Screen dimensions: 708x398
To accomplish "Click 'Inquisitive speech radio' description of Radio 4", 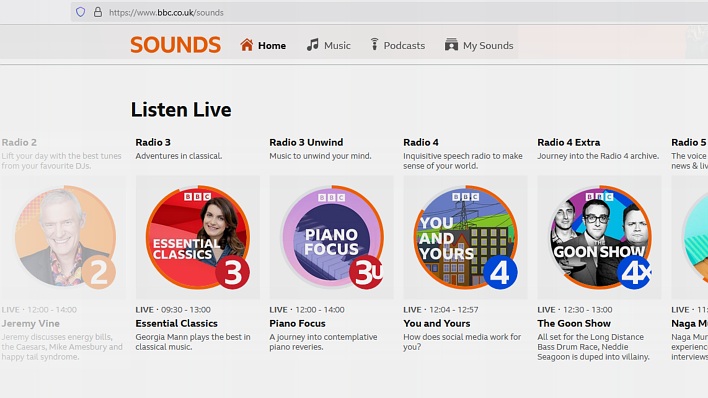I will pos(463,161).
